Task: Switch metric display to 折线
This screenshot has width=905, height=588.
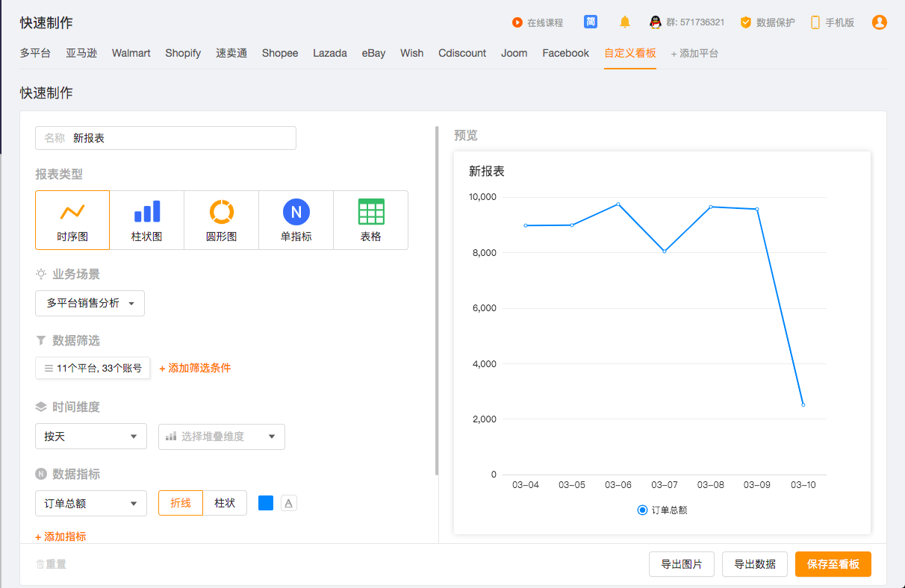Action: coord(181,503)
